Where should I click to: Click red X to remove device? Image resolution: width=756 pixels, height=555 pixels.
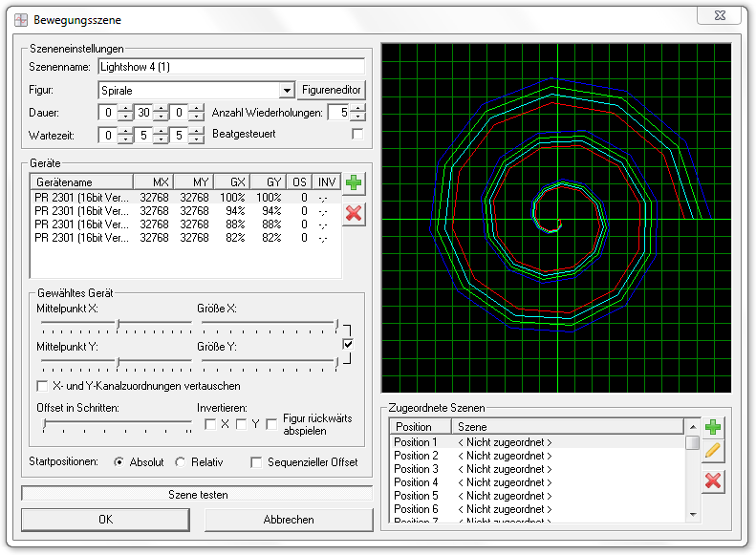click(354, 212)
